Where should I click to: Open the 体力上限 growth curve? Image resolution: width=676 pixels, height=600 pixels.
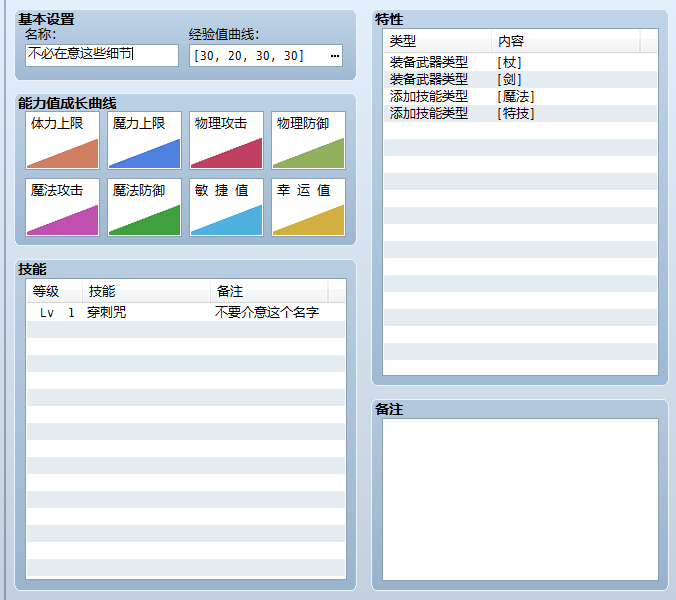[62, 141]
